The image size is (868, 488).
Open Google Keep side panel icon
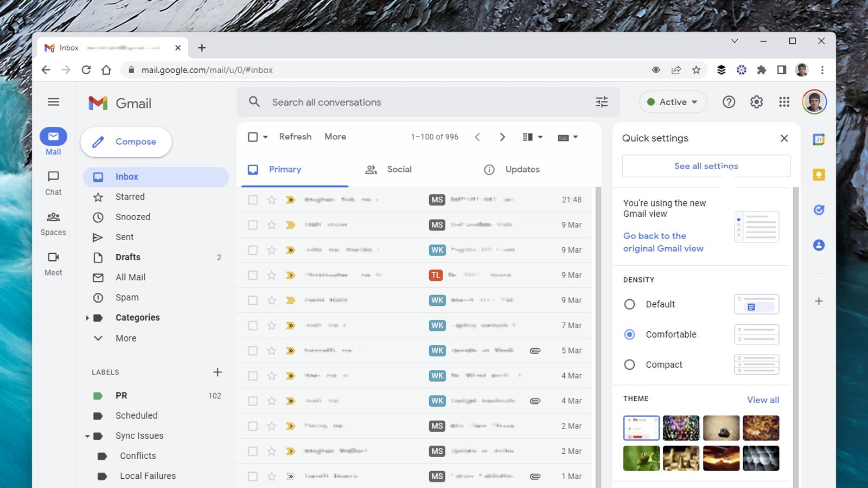pyautogui.click(x=819, y=175)
